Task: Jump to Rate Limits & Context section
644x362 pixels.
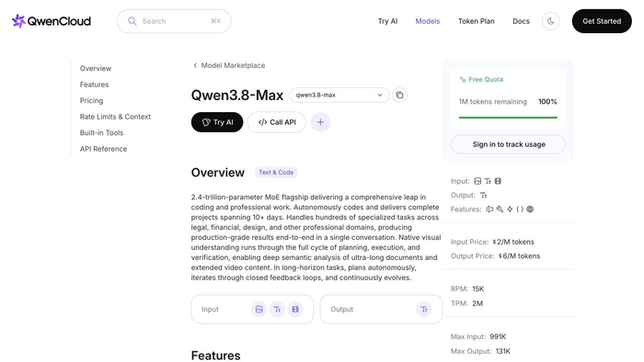Action: (x=115, y=117)
